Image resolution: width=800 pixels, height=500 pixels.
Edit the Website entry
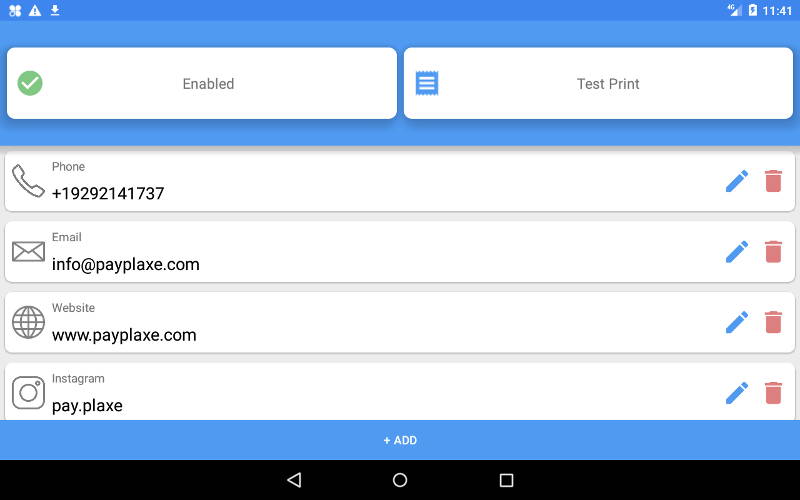pos(737,322)
